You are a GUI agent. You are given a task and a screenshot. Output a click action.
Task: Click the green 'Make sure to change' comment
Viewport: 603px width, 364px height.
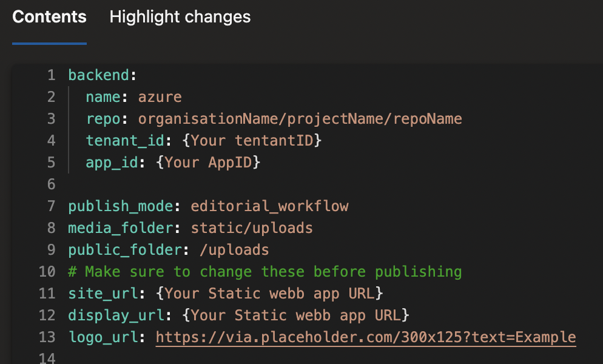pyautogui.click(x=264, y=272)
